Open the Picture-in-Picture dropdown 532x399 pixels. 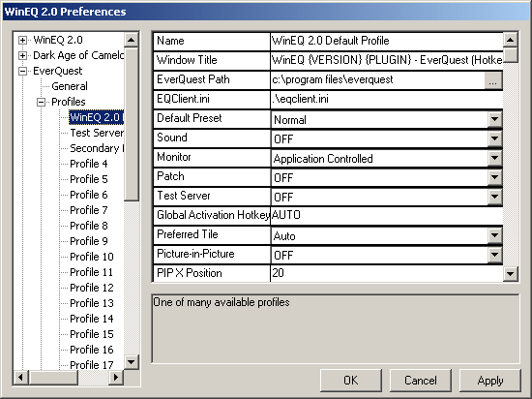coord(494,255)
